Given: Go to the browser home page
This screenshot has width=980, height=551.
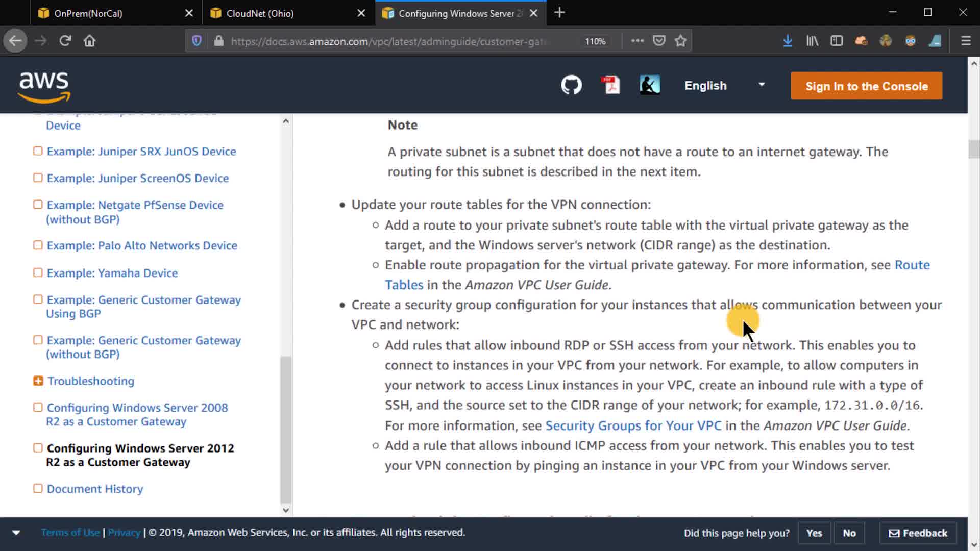Looking at the screenshot, I should click(x=89, y=41).
